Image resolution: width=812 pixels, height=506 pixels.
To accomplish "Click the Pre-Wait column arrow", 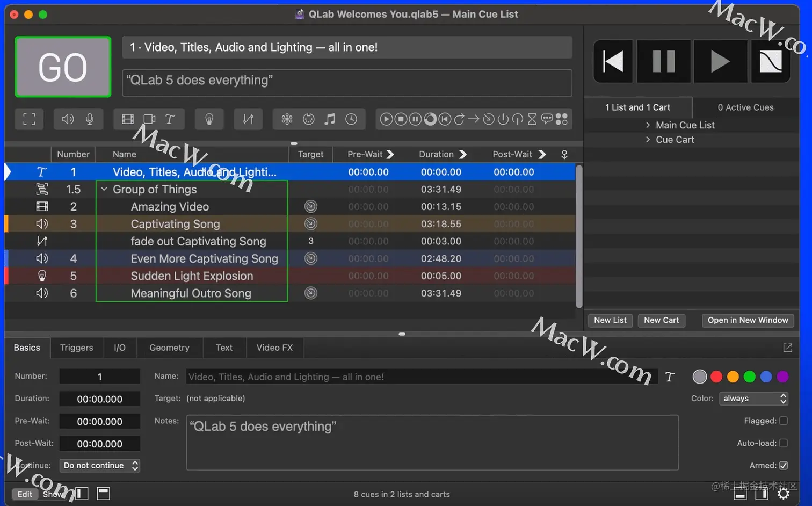I will click(x=390, y=155).
